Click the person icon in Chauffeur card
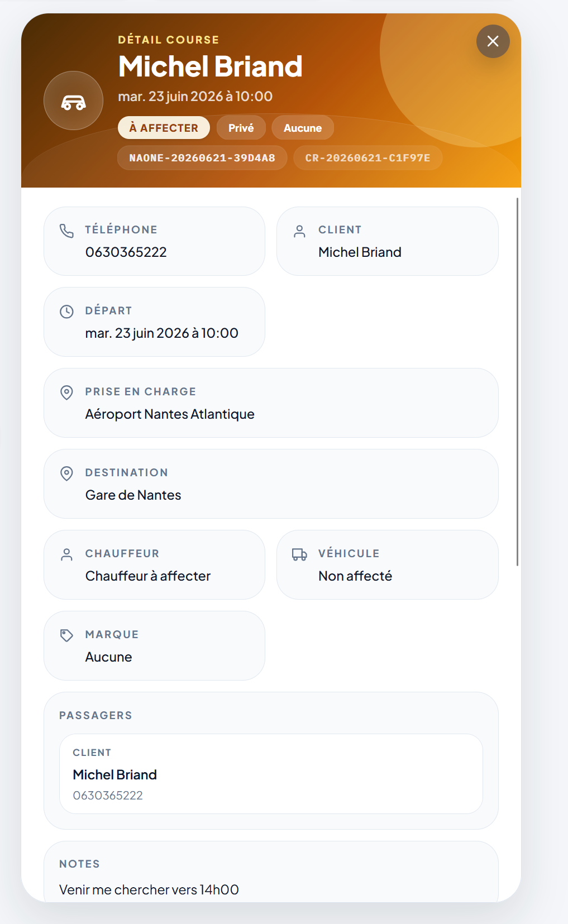This screenshot has width=568, height=924. (66, 554)
